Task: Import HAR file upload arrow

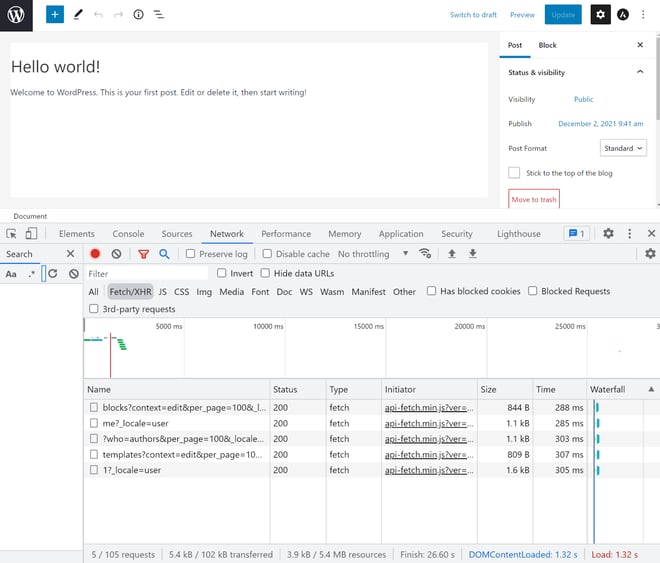Action: [452, 253]
